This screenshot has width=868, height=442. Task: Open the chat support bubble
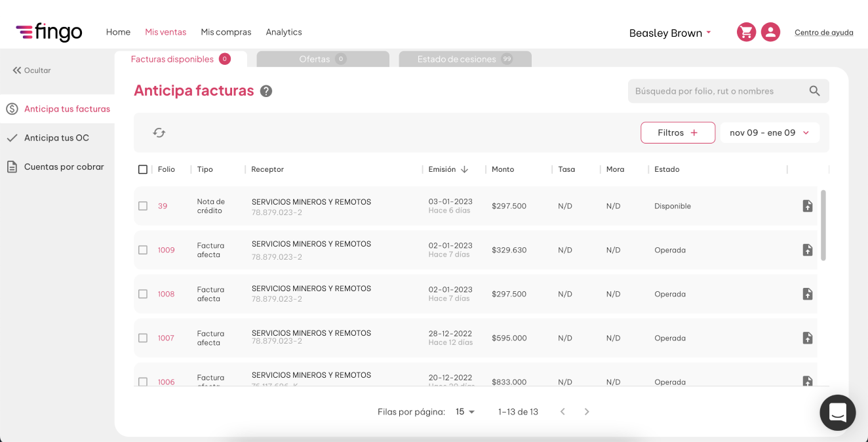(838, 412)
